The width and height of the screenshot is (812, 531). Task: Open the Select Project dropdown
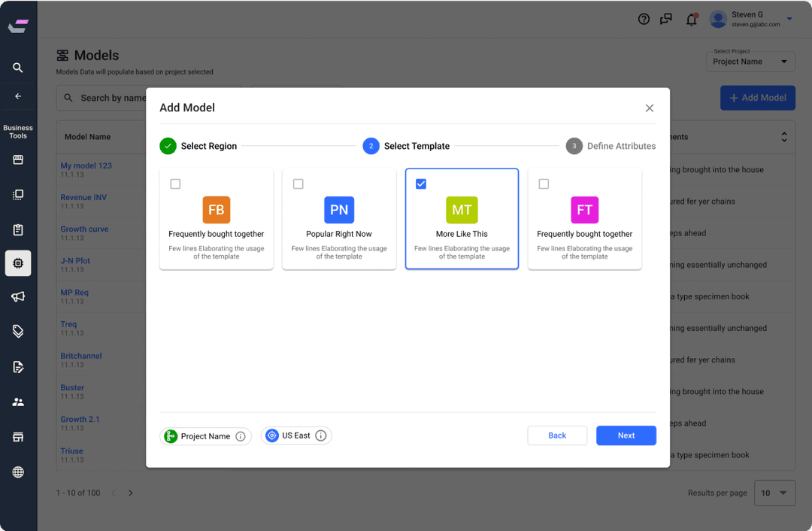(750, 60)
